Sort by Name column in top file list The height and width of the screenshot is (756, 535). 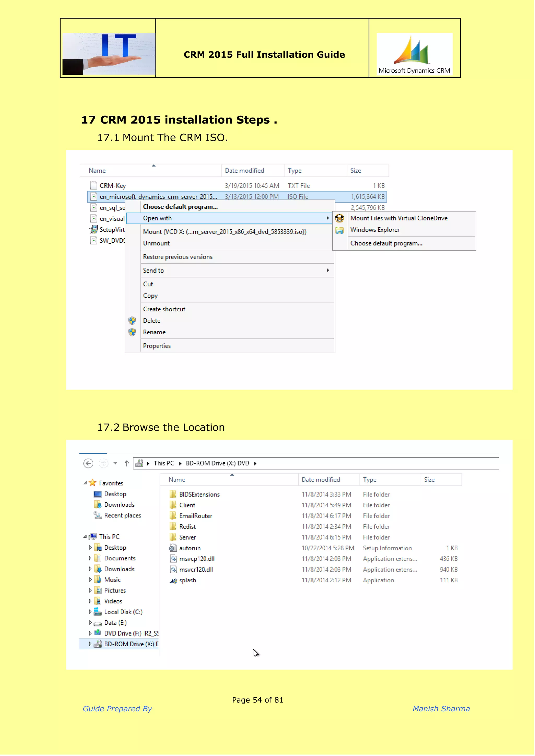click(151, 171)
